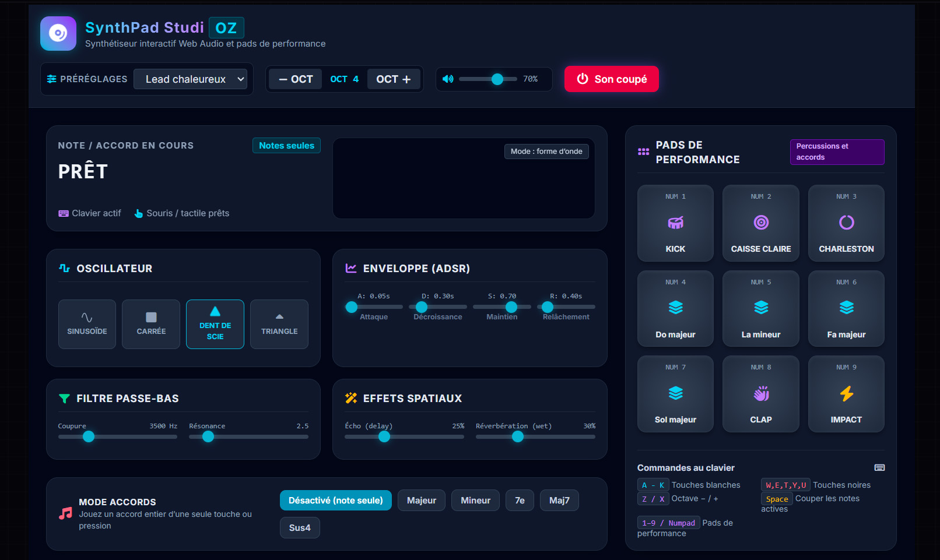
Task: Play the Fa majeur chord pad
Action: (846, 309)
